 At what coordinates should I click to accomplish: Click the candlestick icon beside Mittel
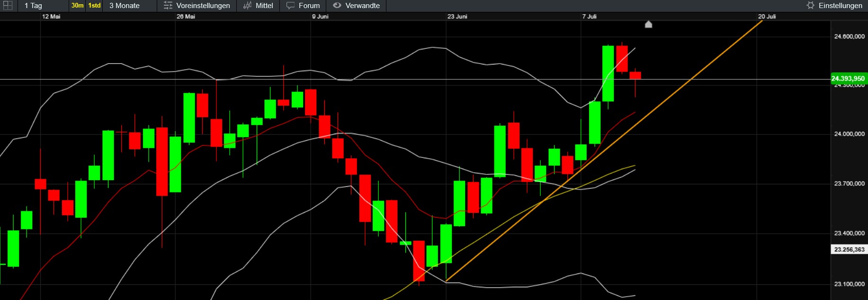tap(247, 6)
